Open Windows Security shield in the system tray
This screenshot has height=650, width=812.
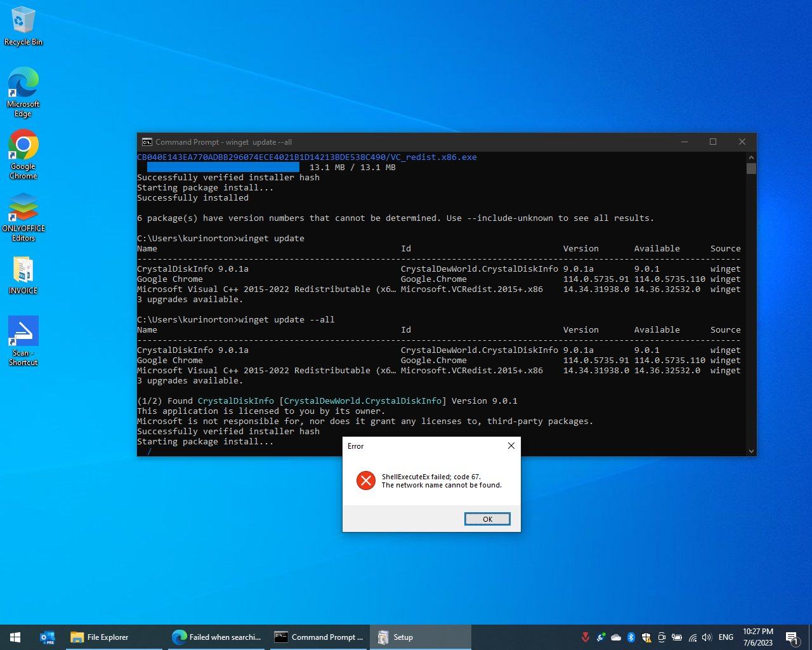(646, 637)
